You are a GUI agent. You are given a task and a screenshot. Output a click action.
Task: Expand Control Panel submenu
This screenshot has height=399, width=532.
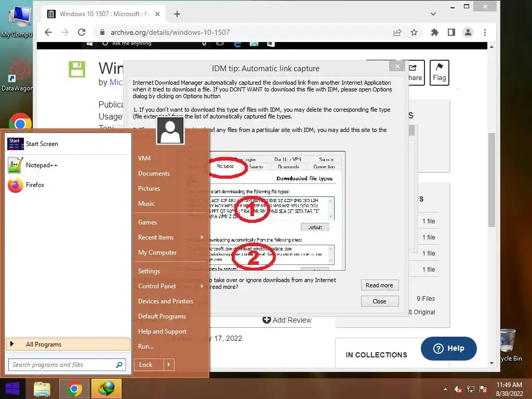pos(171,286)
